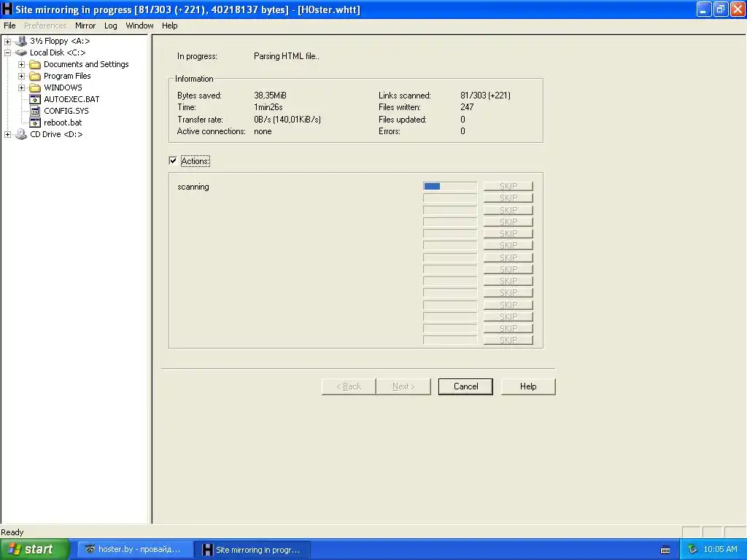
Task: Select the Program Files label
Action: [x=67, y=76]
